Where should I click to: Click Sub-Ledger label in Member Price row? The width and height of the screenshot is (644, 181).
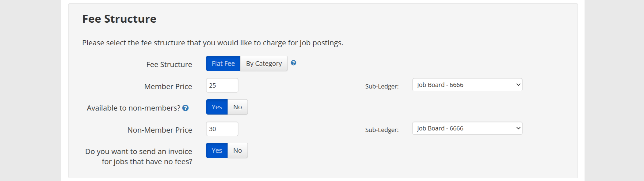click(382, 86)
